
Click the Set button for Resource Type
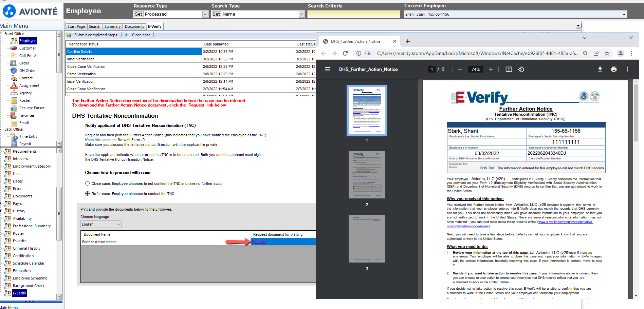coord(139,14)
